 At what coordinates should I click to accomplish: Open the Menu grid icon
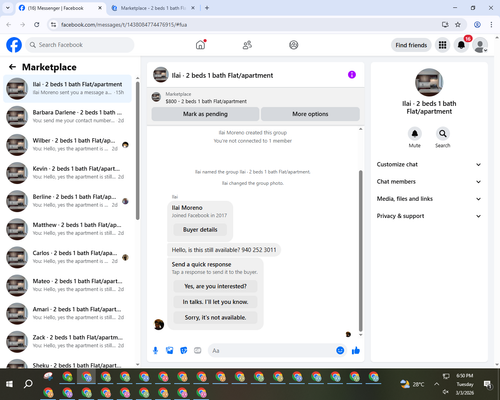pyautogui.click(x=442, y=45)
